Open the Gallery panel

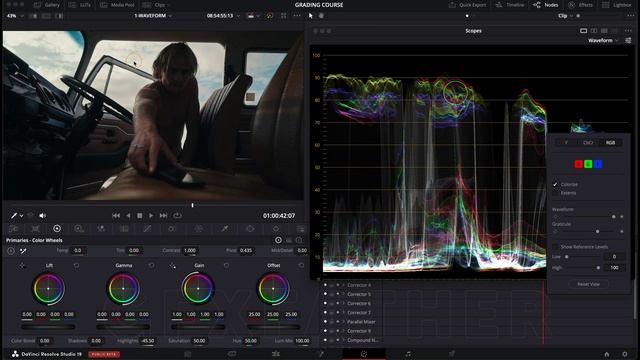(x=47, y=5)
